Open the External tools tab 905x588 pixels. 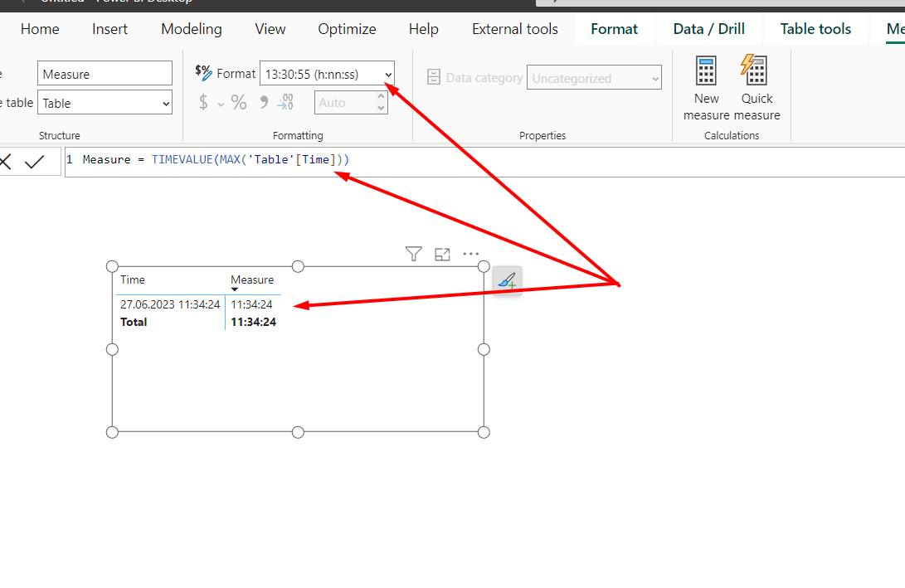click(x=515, y=29)
